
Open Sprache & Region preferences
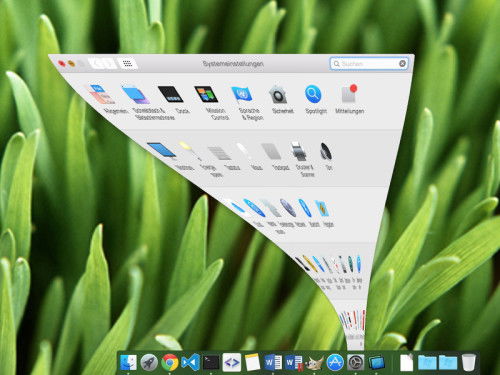pos(242,94)
